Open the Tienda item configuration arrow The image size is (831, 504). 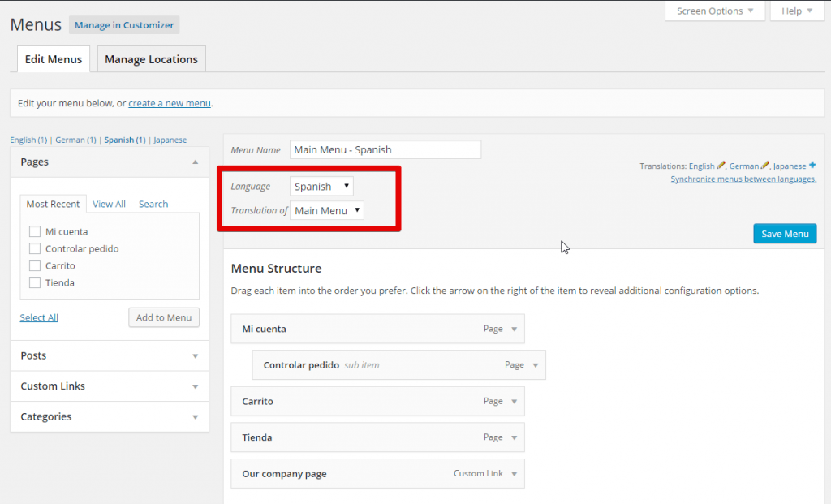512,437
